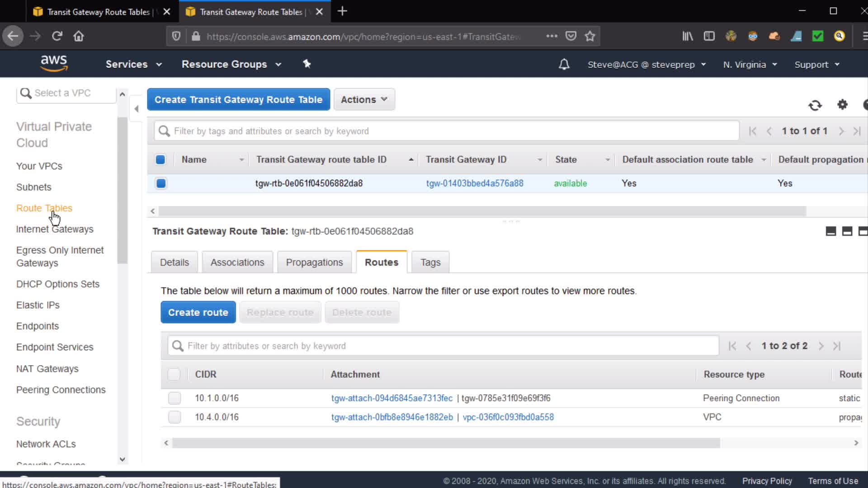Screen dimensions: 868x488
Task: Expand the Services menu
Action: click(x=133, y=64)
